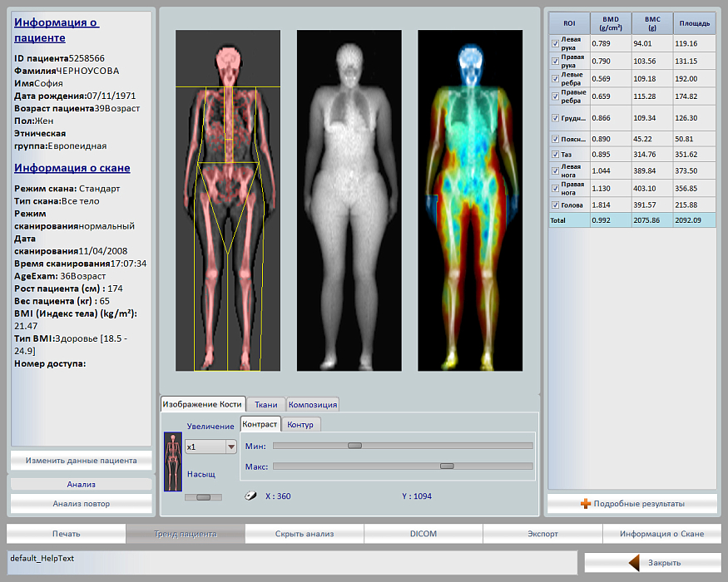Click the skeleton thumbnail icon beside Увеличение
The width and height of the screenshot is (728, 582).
[173, 461]
